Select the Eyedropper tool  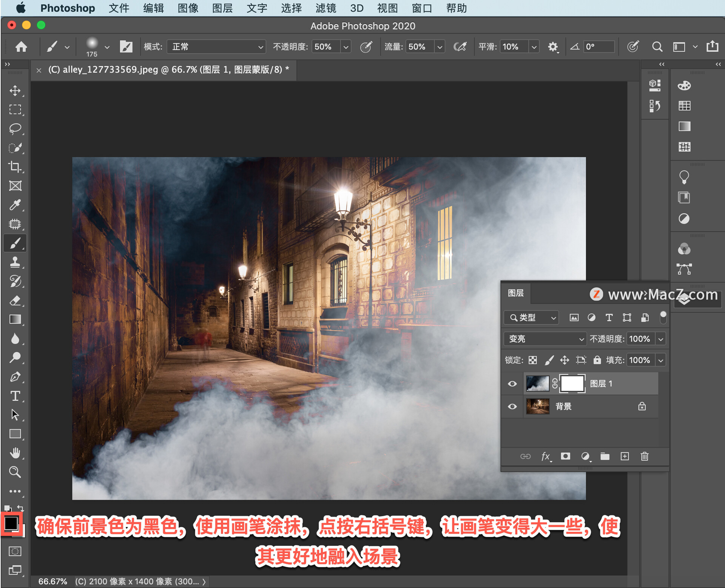coord(15,205)
